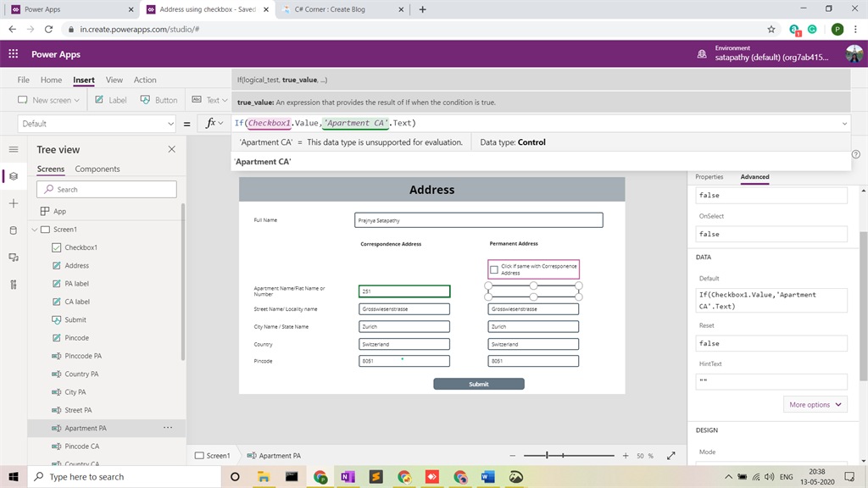Screen dimensions: 868x488
Task: Click the Reset property value box
Action: point(771,343)
